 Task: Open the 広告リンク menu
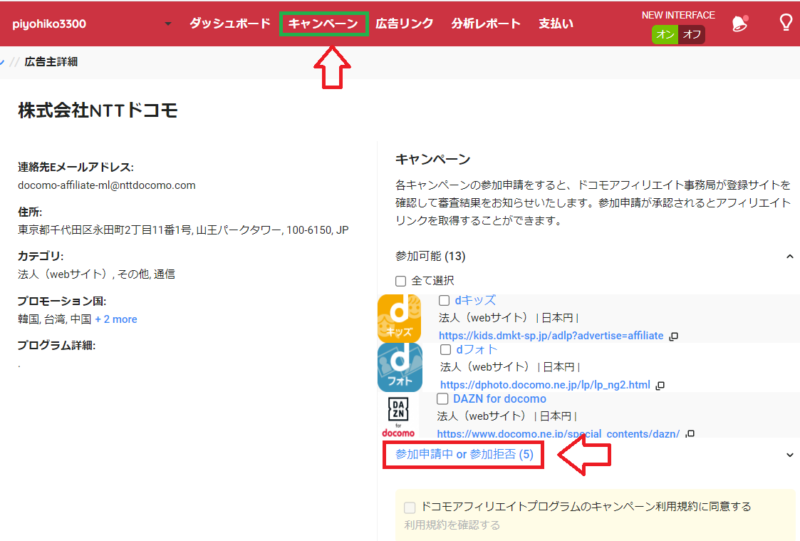[404, 23]
